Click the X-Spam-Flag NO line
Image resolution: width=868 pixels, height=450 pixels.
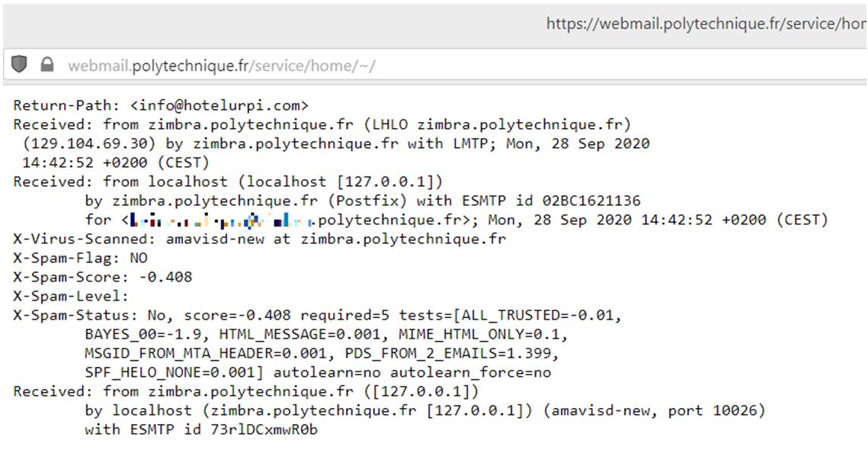[80, 258]
